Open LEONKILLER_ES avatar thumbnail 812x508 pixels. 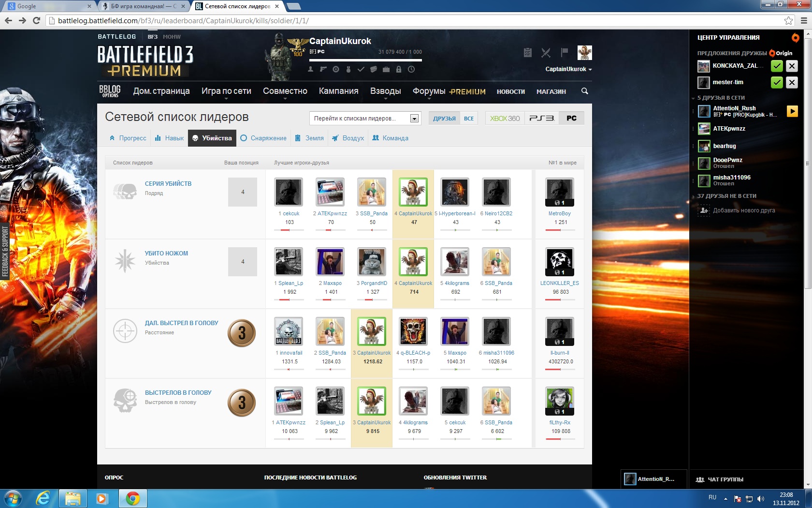560,261
